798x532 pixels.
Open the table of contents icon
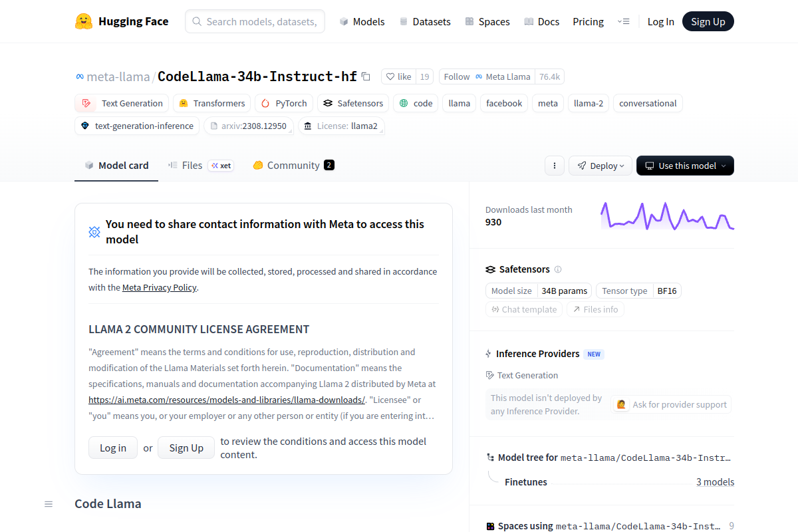(x=49, y=504)
